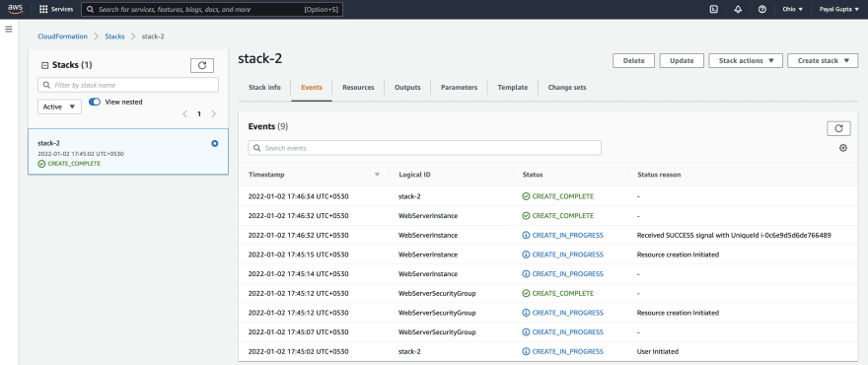The width and height of the screenshot is (868, 365).
Task: Expand the Stack actions dropdown
Action: [x=746, y=61]
